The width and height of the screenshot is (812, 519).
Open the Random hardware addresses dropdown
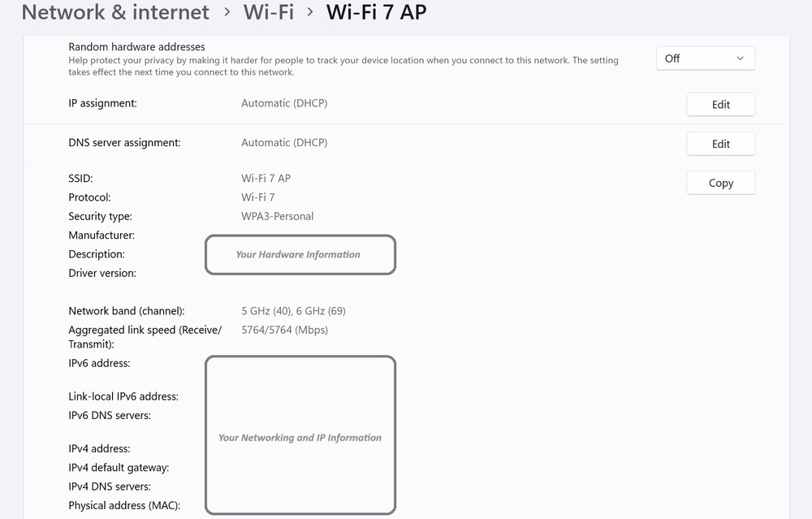click(x=705, y=58)
